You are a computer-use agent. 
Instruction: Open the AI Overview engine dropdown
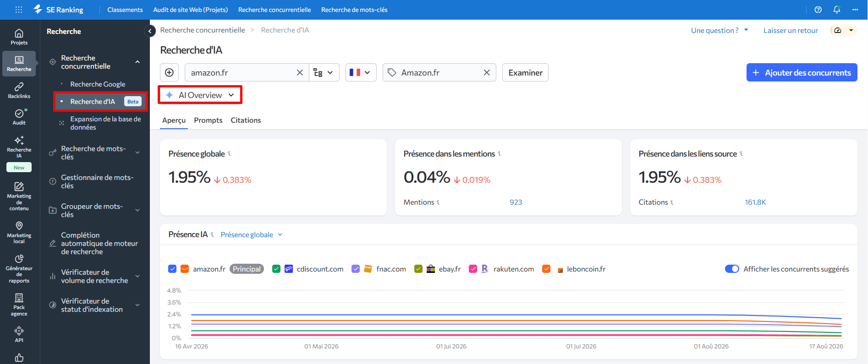point(200,95)
